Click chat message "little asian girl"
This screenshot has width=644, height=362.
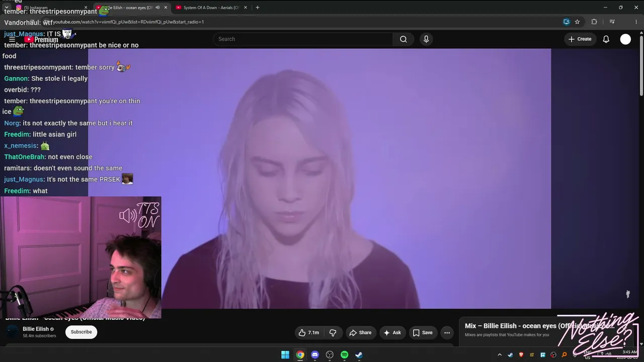(x=54, y=134)
